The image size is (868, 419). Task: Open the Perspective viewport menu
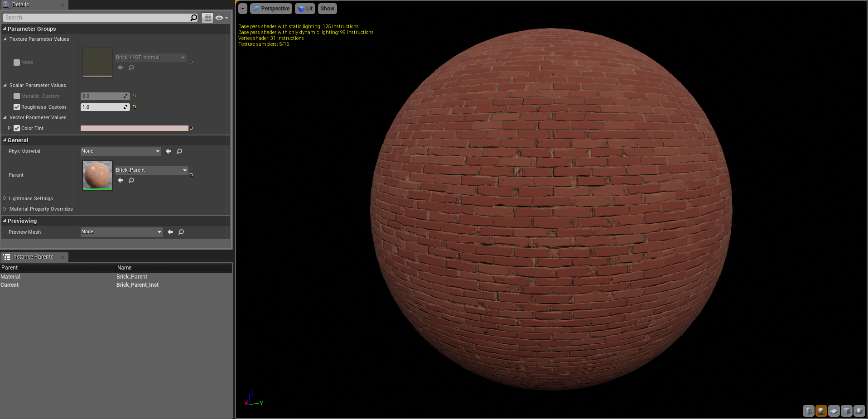pos(271,9)
